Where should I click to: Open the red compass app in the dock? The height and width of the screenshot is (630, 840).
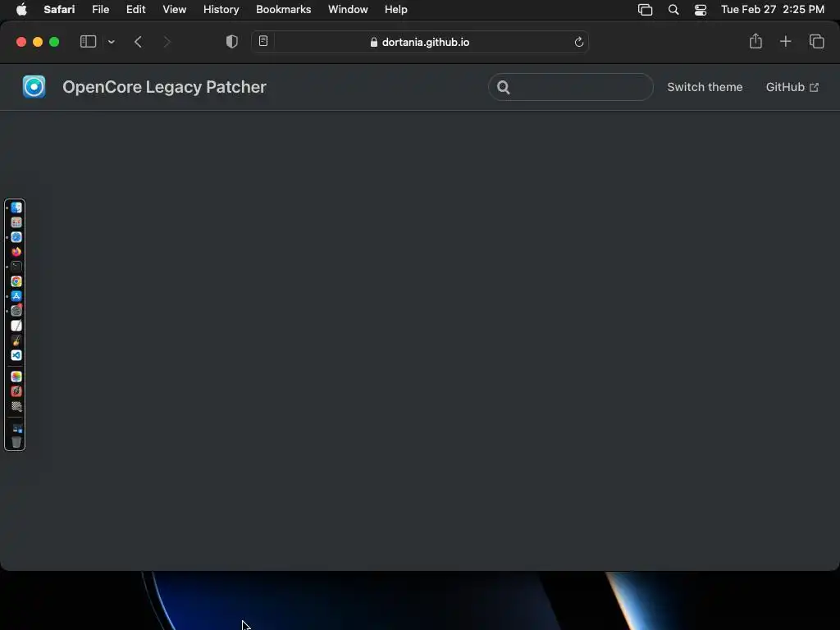(x=16, y=391)
